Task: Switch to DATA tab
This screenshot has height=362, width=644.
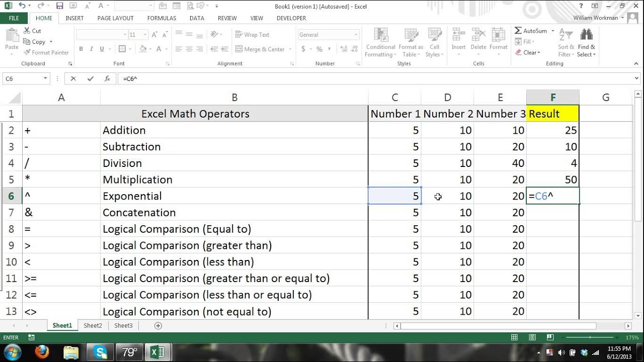Action: click(x=197, y=18)
